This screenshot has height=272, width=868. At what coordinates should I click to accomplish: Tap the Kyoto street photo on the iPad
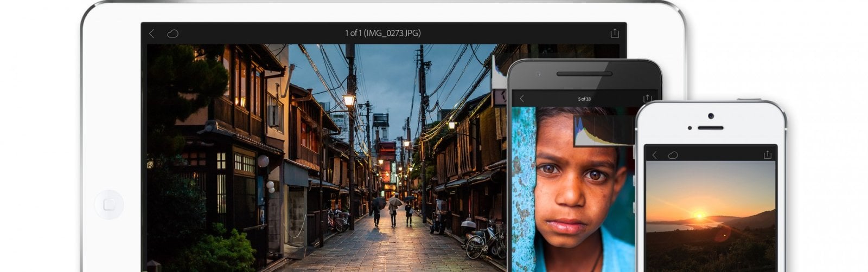[x=325, y=157]
